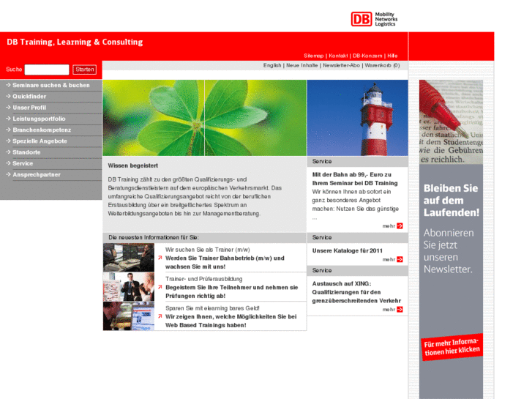Open Web Based Trainings headline
The width and height of the screenshot is (532, 399).
coord(231,321)
